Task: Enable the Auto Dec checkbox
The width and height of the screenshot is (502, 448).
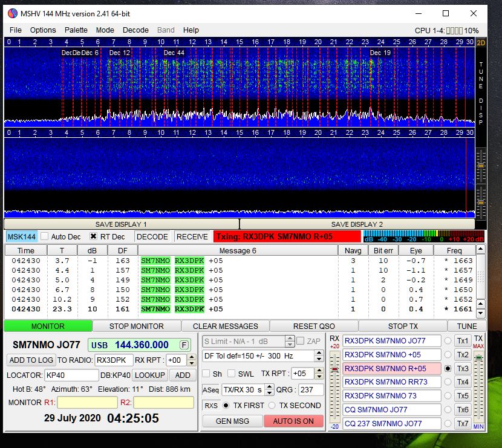Action: [44, 237]
